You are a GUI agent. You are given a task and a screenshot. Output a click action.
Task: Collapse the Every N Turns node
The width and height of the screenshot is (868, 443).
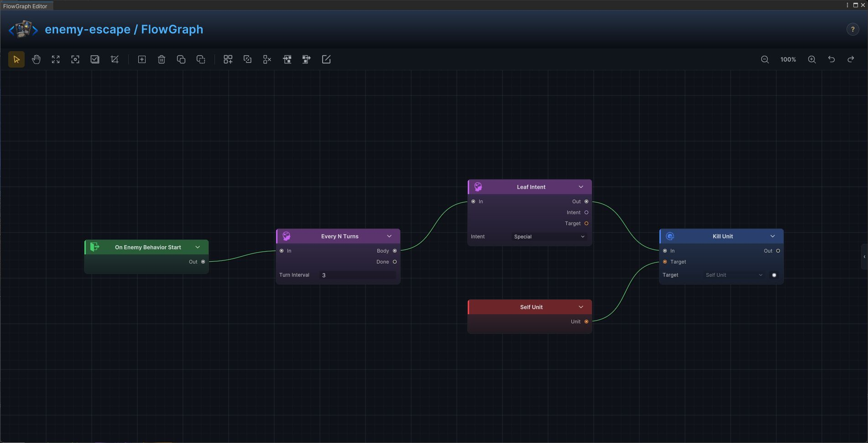389,236
